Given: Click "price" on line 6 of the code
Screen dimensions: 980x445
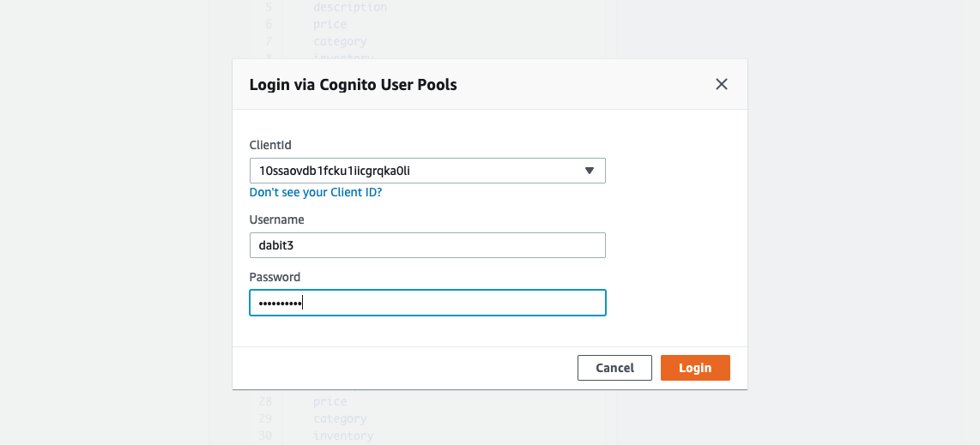Looking at the screenshot, I should [x=330, y=24].
